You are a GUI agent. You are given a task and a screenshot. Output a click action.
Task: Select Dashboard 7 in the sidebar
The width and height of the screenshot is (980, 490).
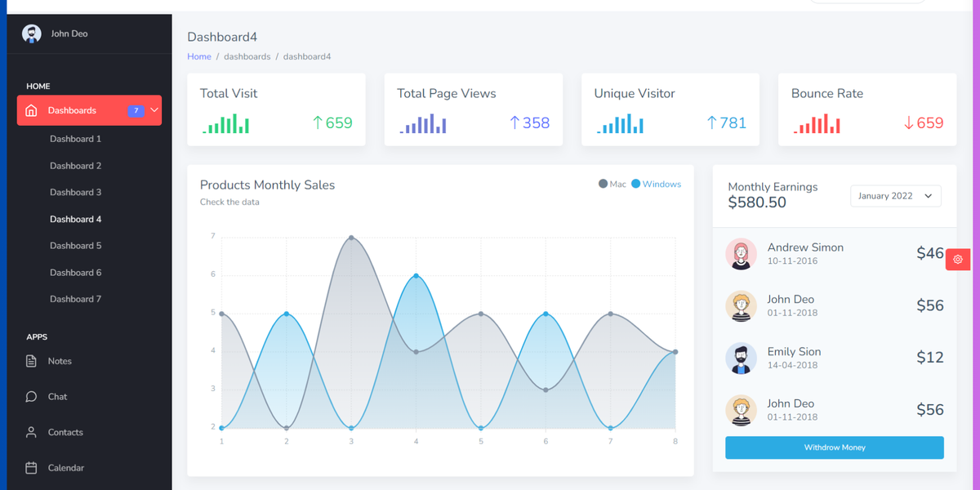click(75, 299)
